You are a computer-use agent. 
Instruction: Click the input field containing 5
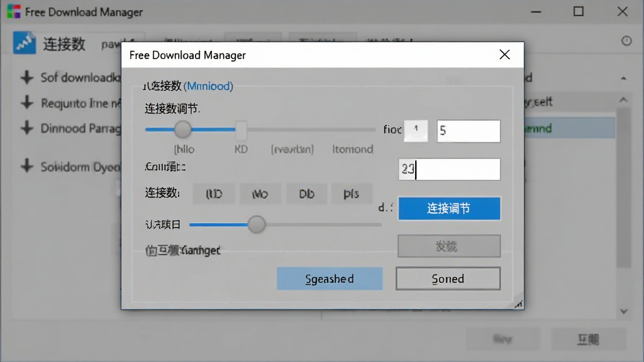point(469,131)
